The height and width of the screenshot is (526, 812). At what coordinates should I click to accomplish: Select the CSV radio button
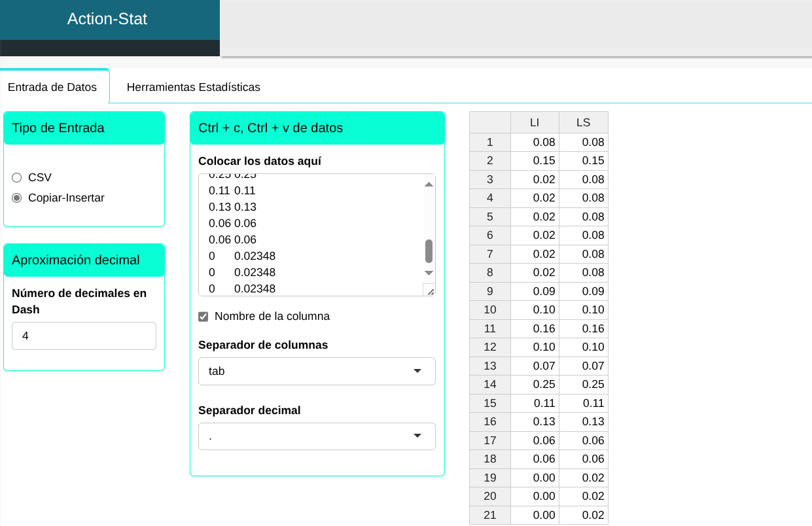(17, 177)
